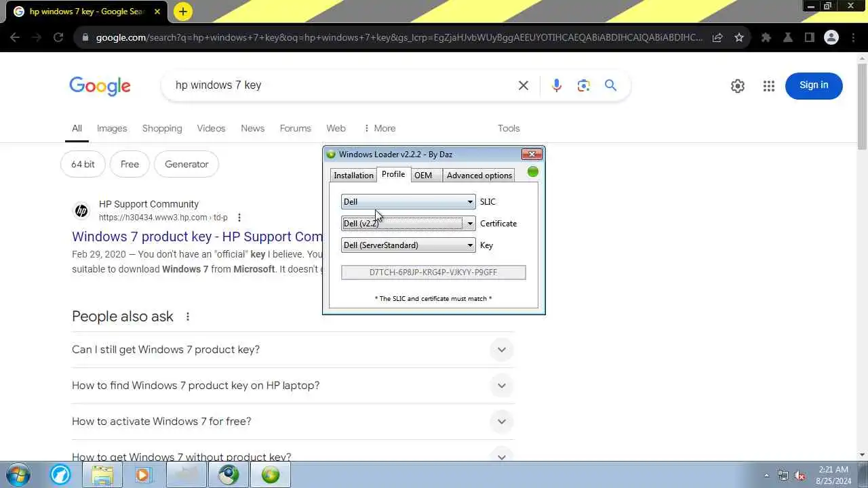Reload the page
Screen dimensions: 868x488
[58, 38]
